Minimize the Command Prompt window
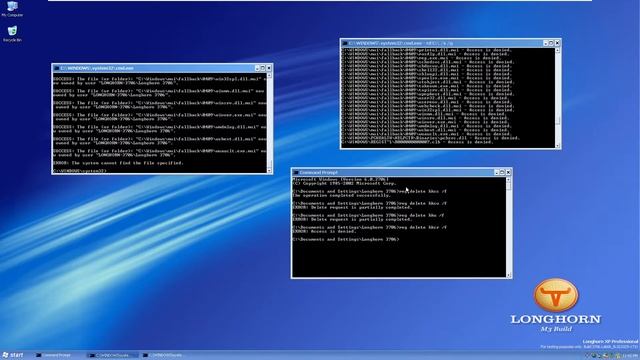The image size is (640, 360). 497,173
